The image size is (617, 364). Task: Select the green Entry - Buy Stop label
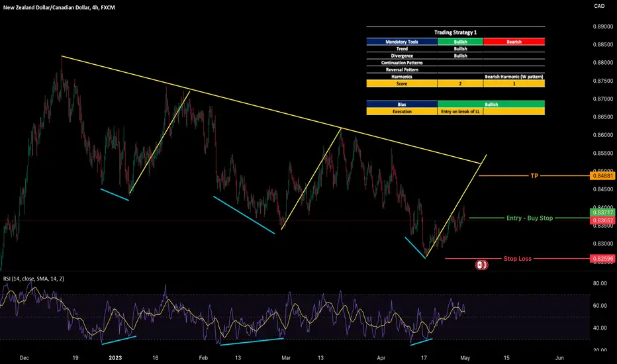point(530,218)
